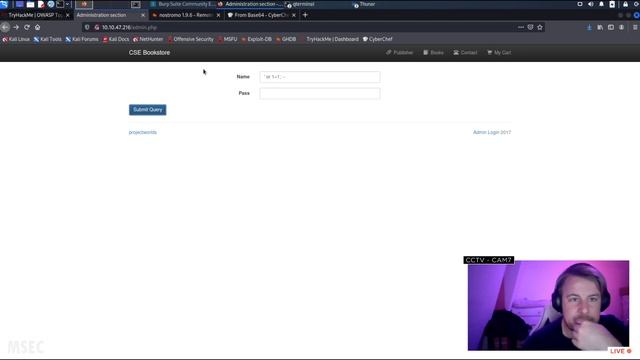Open the browser home page
Screen dimensions: 640x360
coord(38,27)
